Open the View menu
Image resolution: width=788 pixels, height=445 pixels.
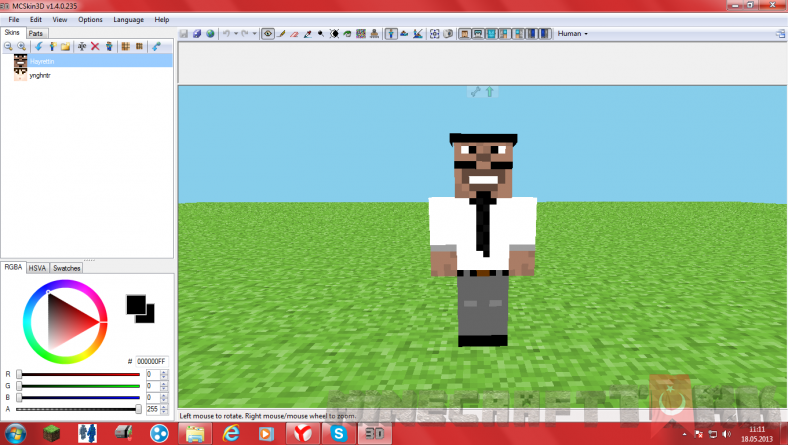pos(60,20)
